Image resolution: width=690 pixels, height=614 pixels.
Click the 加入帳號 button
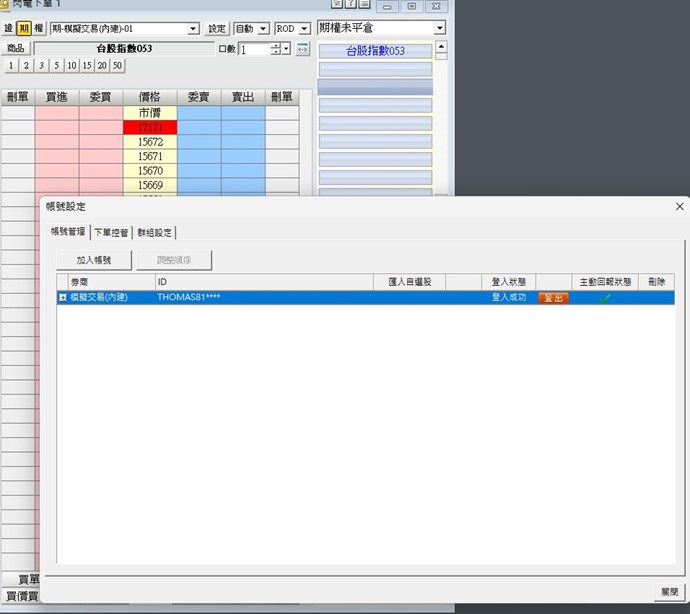coord(93,260)
